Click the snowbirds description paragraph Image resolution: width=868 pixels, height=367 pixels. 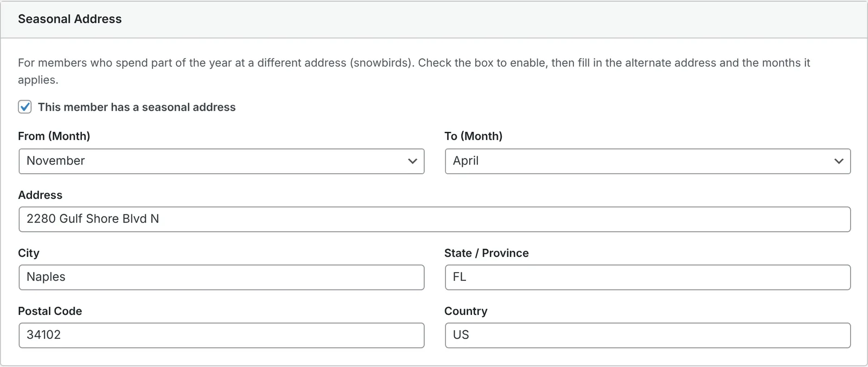pos(414,71)
